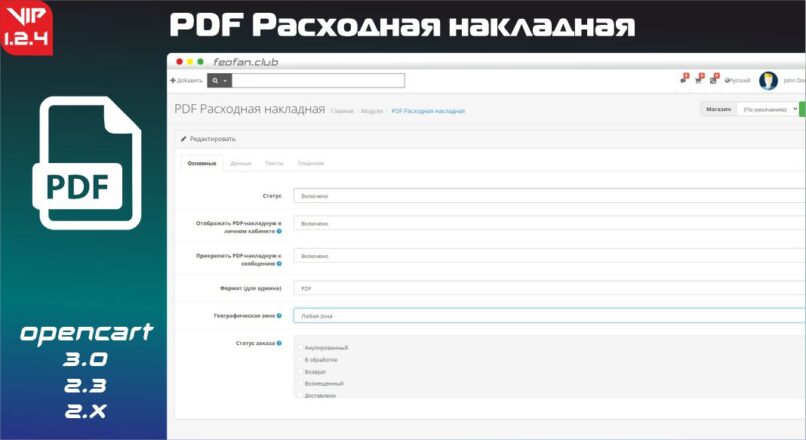Focus the top search input field
Screen dimensions: 806x440
tap(318, 81)
